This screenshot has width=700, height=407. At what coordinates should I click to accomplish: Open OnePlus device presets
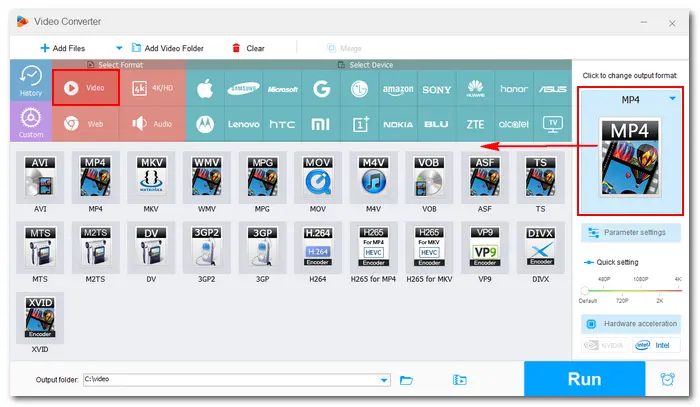[x=359, y=124]
